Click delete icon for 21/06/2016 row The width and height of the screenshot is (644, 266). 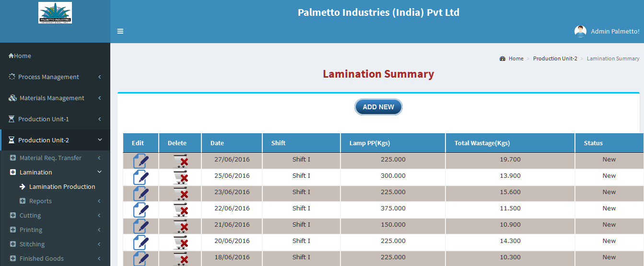pos(180,226)
